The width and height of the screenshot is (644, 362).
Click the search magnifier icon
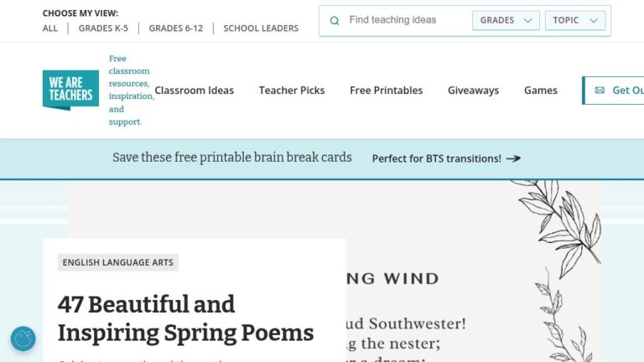pos(335,20)
